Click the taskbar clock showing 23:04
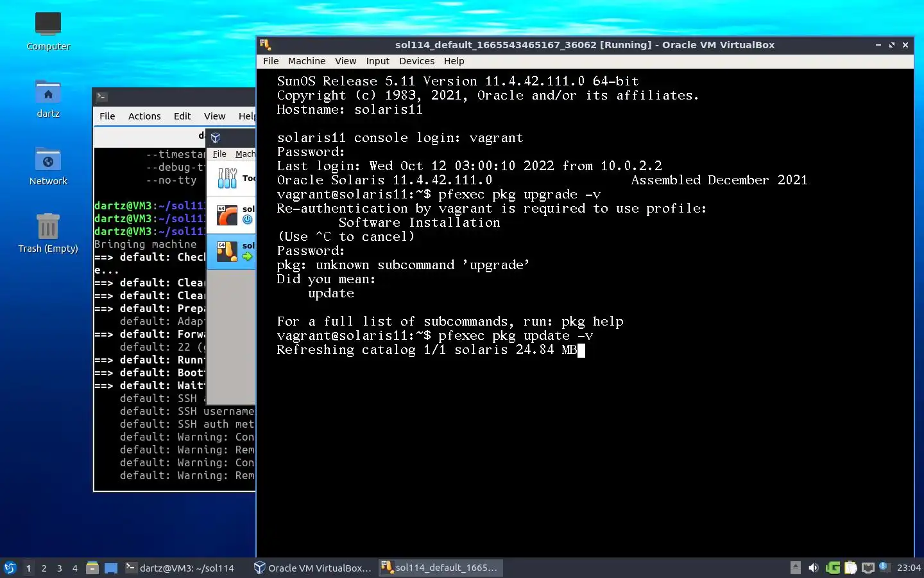 (x=909, y=568)
